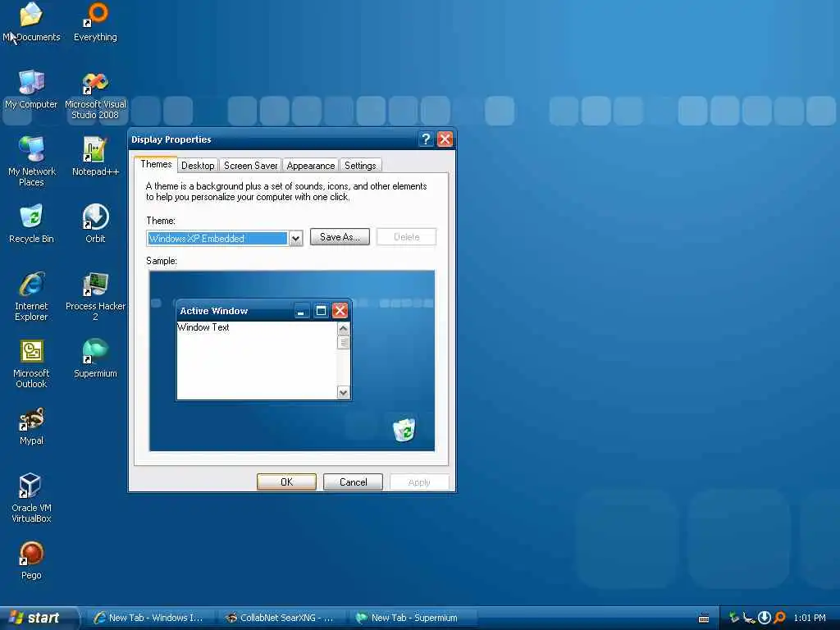Click the system clock showing 1:01 PM

(x=810, y=618)
